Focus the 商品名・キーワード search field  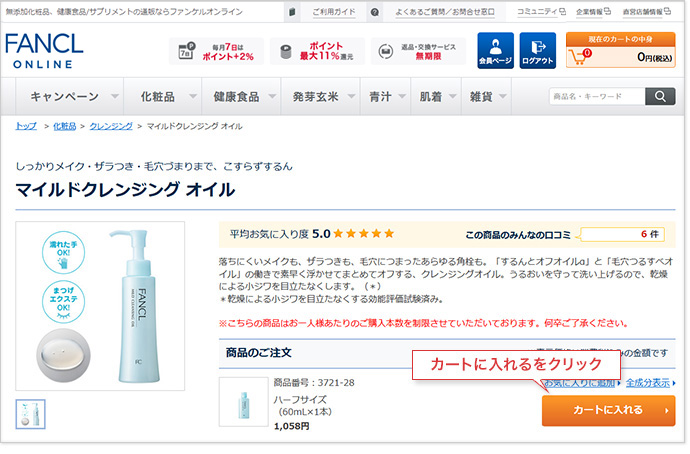pyautogui.click(x=597, y=96)
